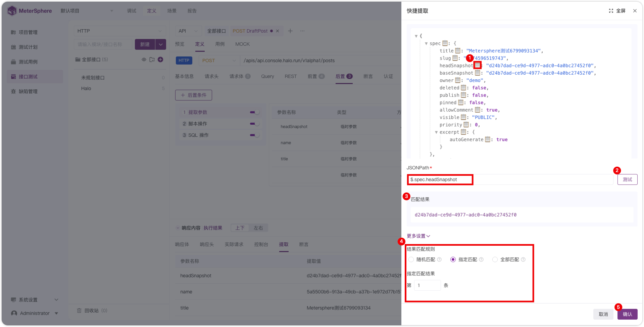Open the dropdown arrow beside 新建
Image resolution: width=644 pixels, height=327 pixels.
161,44
